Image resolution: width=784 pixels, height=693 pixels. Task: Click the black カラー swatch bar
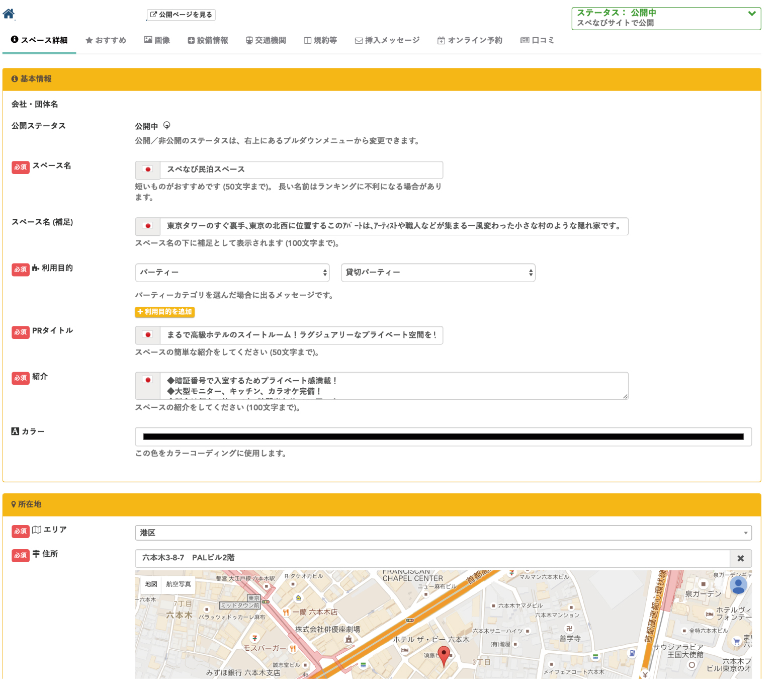(x=443, y=437)
